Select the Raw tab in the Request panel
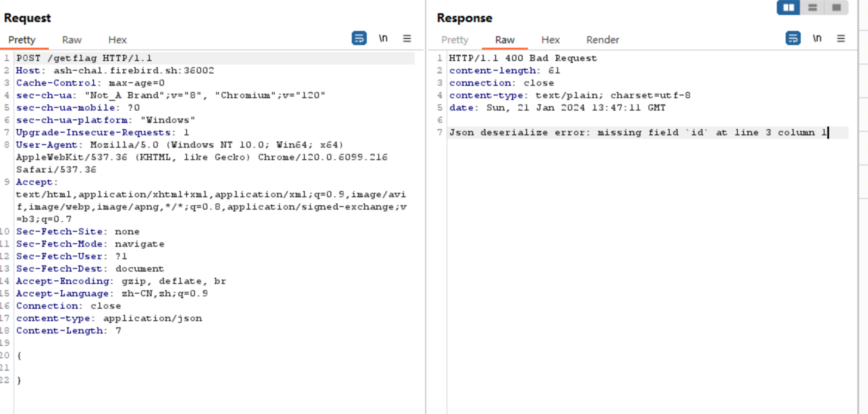The height and width of the screenshot is (414, 868). coord(71,40)
